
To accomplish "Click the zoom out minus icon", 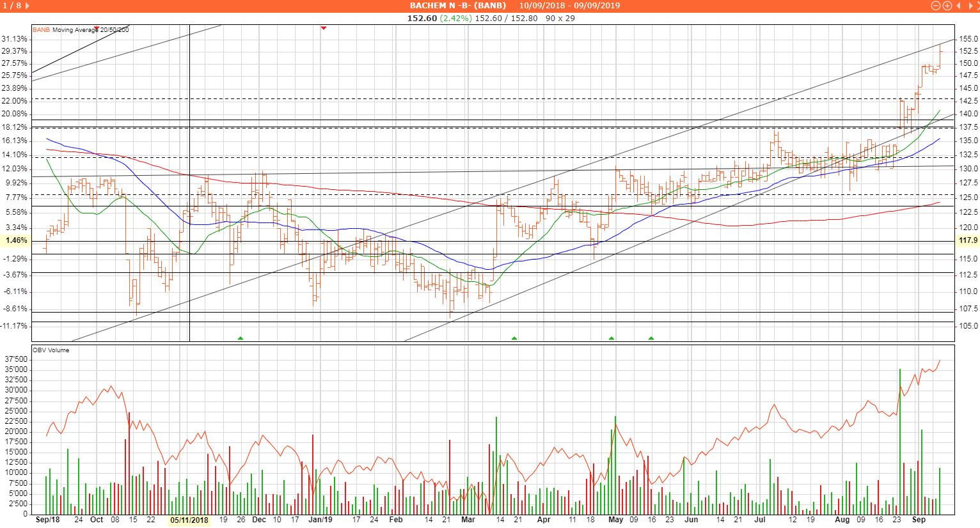I will 936,6.
